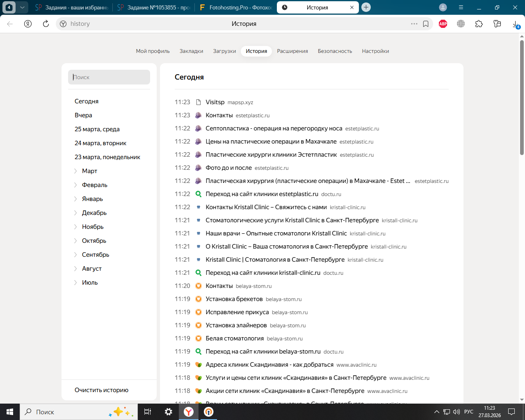Open the Расширения tab
The width and height of the screenshot is (525, 420).
[292, 51]
